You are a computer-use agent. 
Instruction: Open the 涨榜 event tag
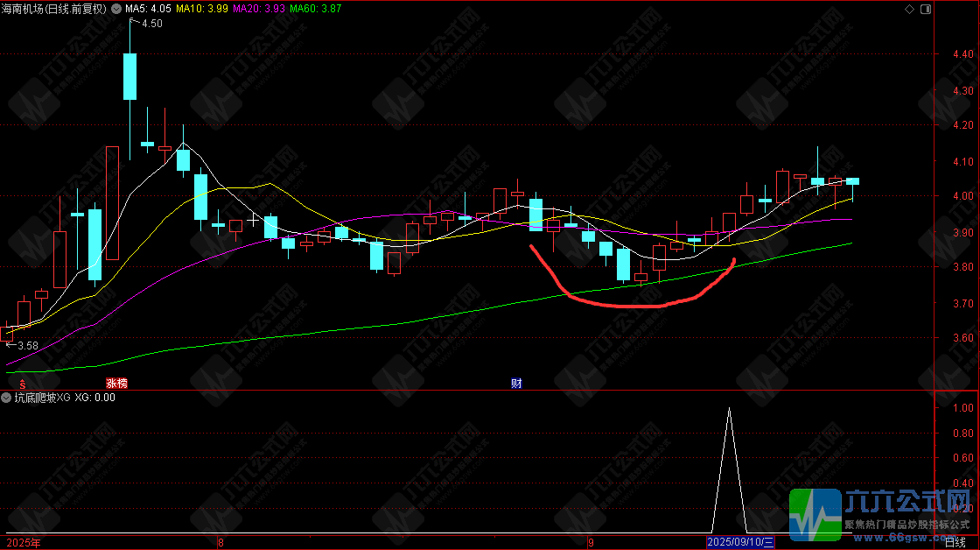117,384
